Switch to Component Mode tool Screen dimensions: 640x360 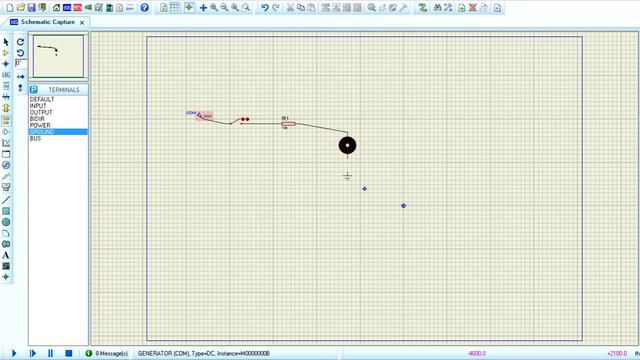coord(6,53)
